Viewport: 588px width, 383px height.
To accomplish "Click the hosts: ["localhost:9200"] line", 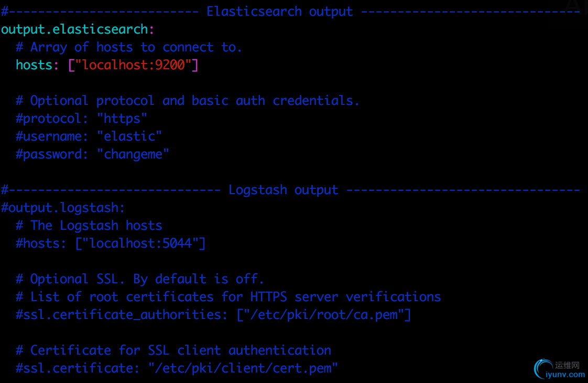I will [x=107, y=65].
